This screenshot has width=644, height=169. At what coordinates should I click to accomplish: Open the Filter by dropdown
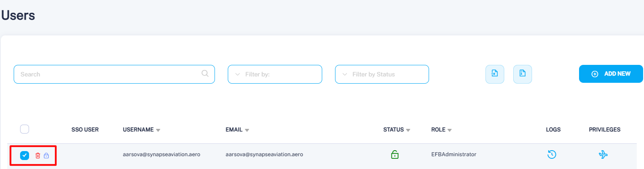tap(275, 74)
